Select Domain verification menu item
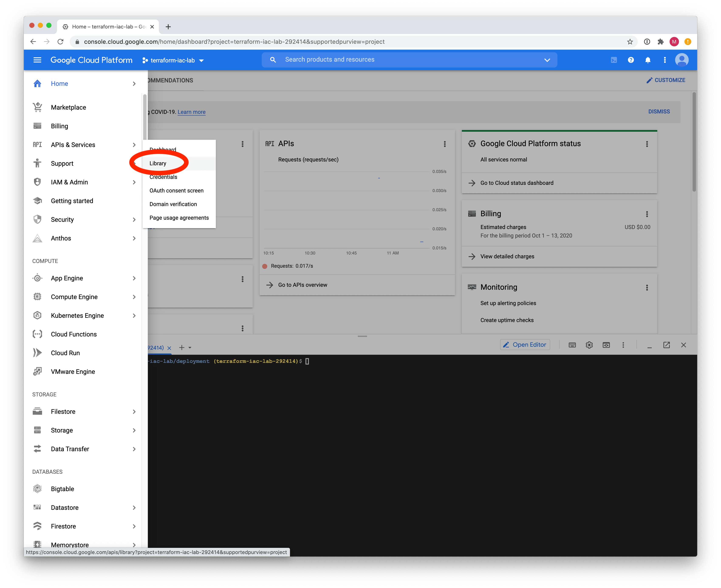Screen dimensions: 721x588 pyautogui.click(x=179, y=204)
